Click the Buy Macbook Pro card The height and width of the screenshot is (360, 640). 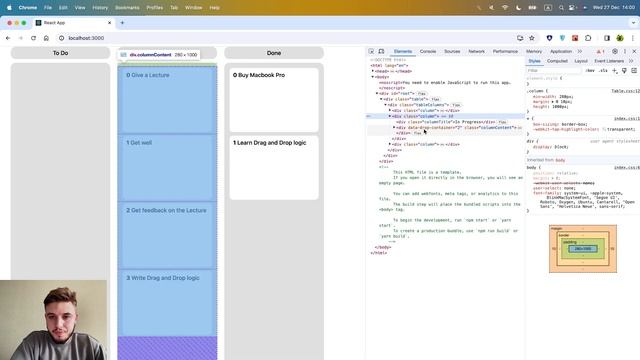[x=274, y=100]
